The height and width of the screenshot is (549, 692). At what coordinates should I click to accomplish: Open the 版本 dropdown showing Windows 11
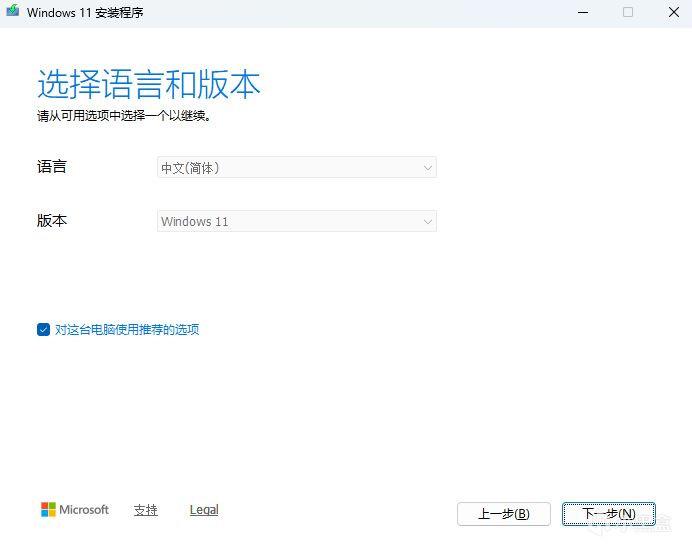point(297,221)
